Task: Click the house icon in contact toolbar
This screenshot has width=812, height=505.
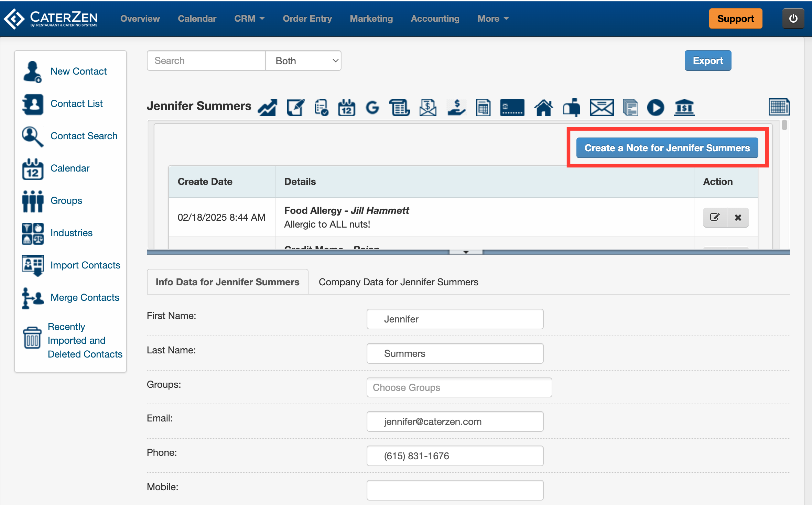Action: coord(543,108)
